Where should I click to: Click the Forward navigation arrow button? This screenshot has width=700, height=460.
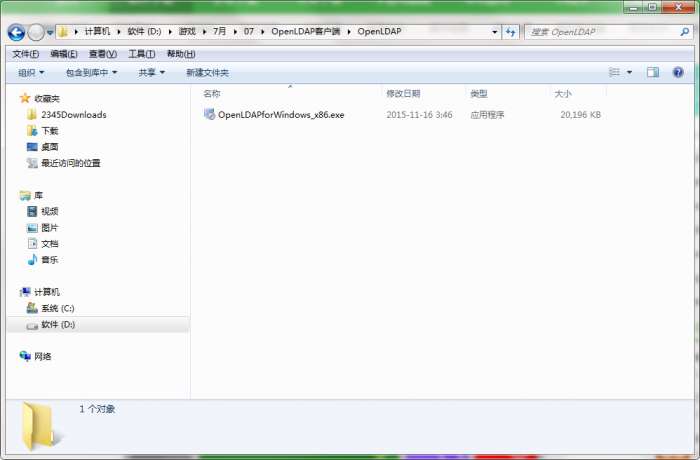tap(36, 32)
